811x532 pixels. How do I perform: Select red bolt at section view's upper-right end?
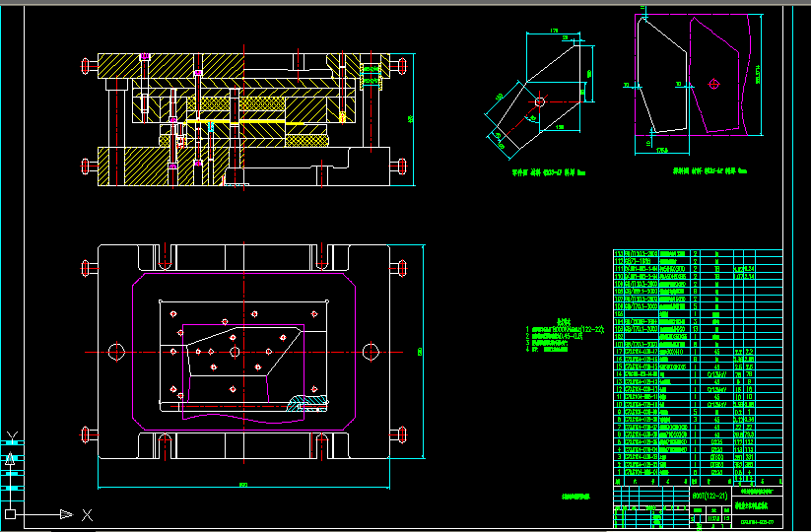click(399, 66)
